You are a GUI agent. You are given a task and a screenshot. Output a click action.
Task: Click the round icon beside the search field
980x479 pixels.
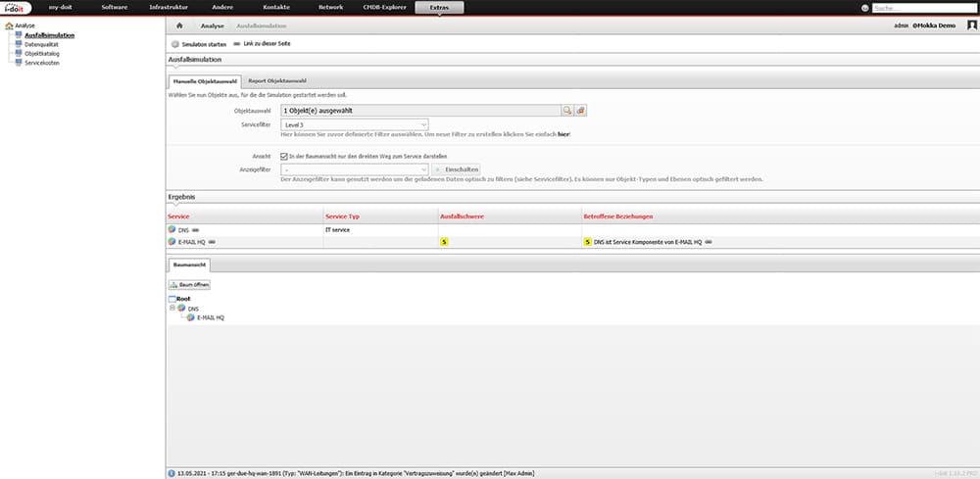point(865,8)
